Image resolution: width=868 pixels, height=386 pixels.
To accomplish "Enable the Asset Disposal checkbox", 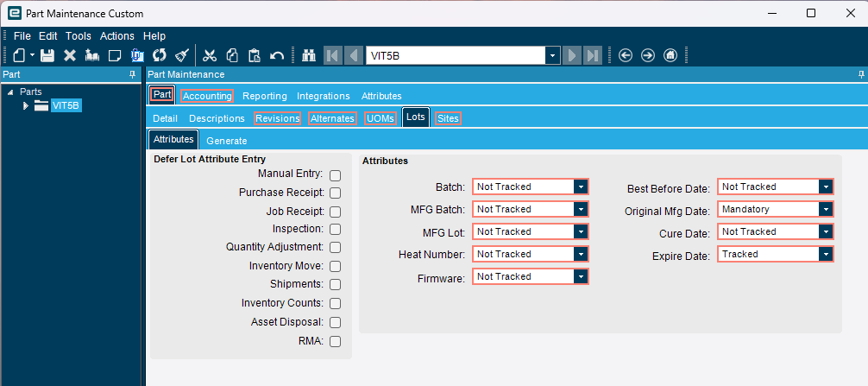I will pyautogui.click(x=335, y=322).
